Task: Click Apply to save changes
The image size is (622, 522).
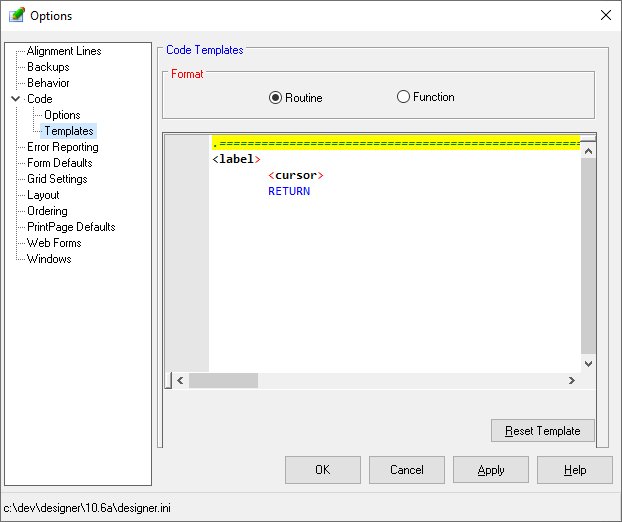Action: [x=490, y=470]
